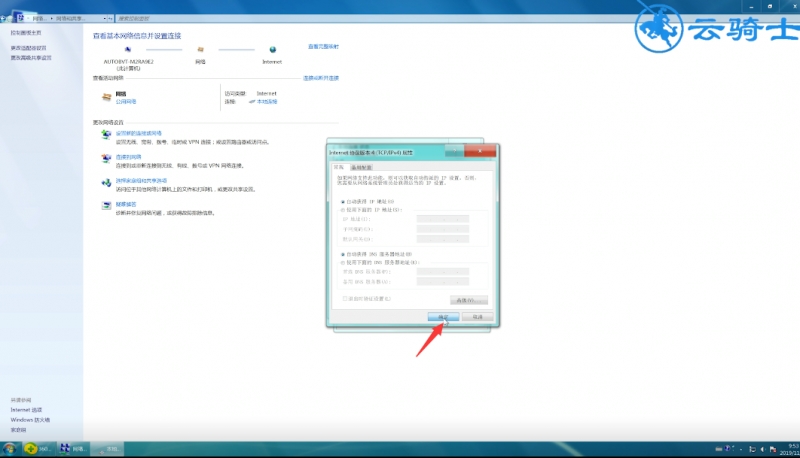Click the set up new connection icon

click(106, 135)
